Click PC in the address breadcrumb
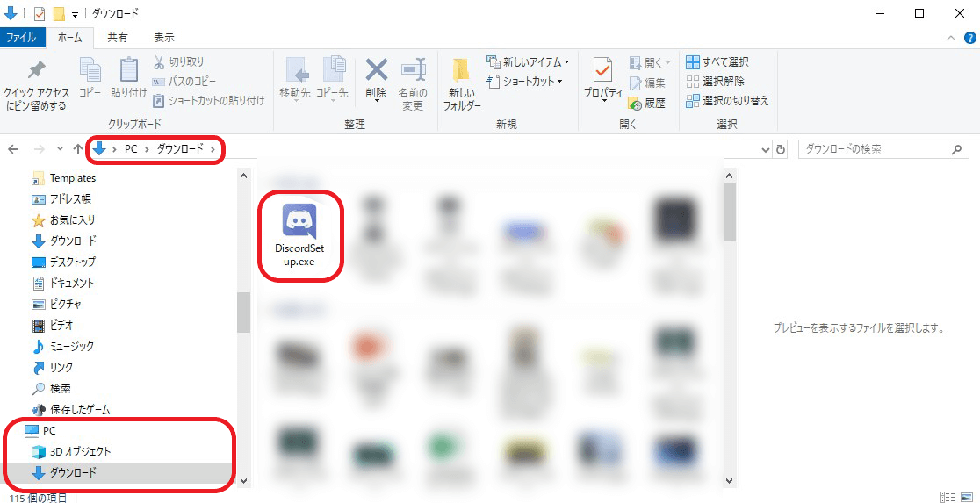980x503 pixels. [131, 149]
